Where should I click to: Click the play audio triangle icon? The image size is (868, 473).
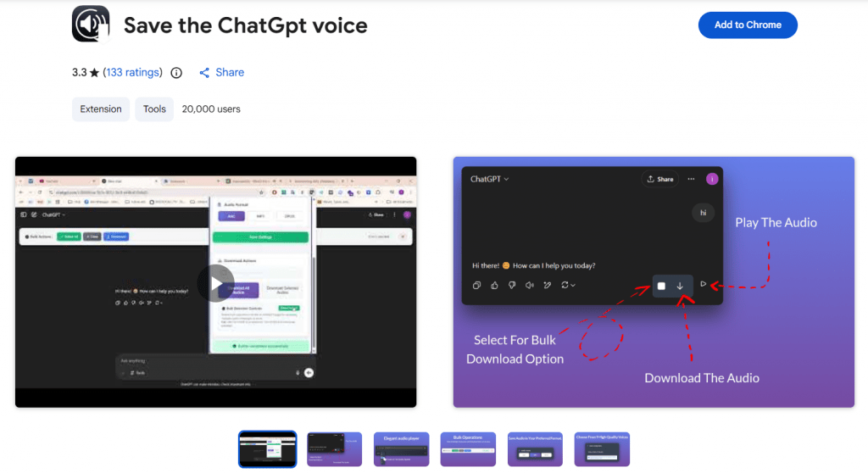click(703, 284)
